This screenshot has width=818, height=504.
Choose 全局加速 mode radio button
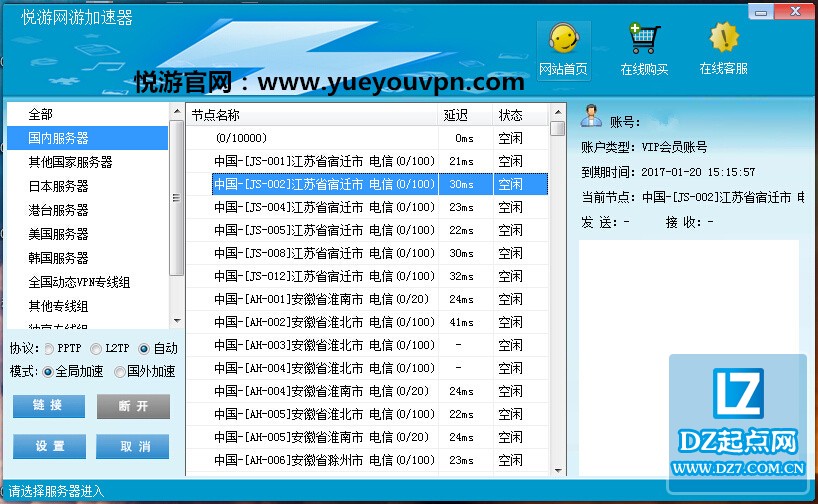pyautogui.click(x=48, y=372)
